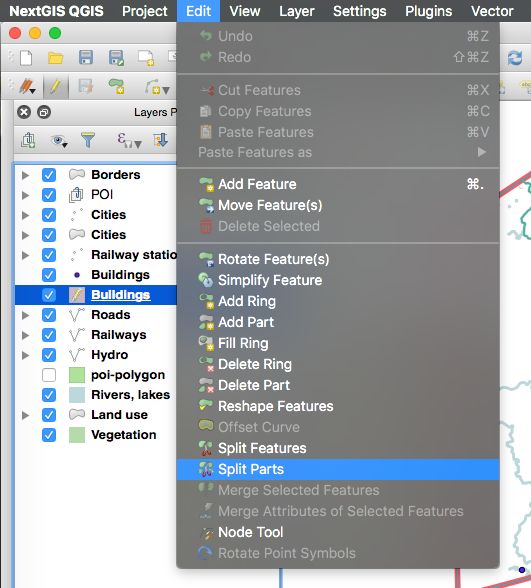
Task: Enable the poi-polygon layer checkbox
Action: pyautogui.click(x=49, y=375)
